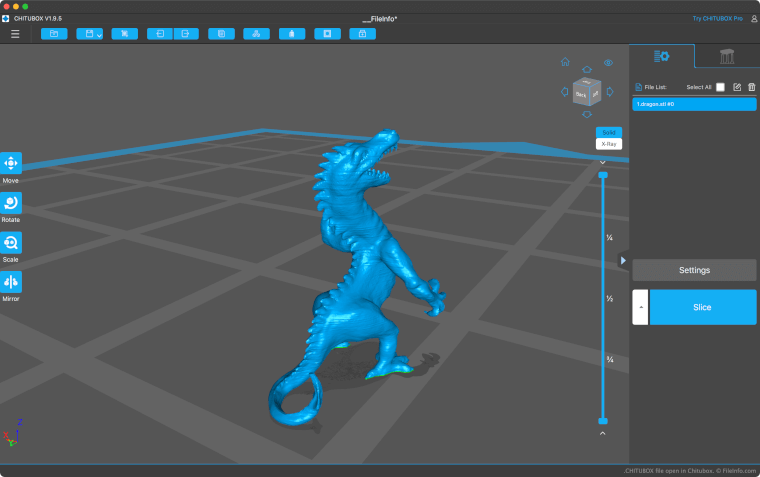Open the Settings button

pos(694,270)
